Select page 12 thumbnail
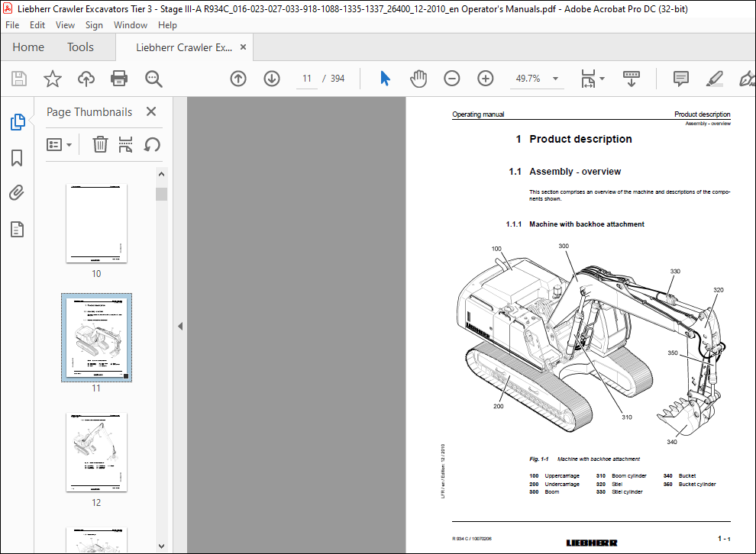Image resolution: width=756 pixels, height=554 pixels. 96,452
